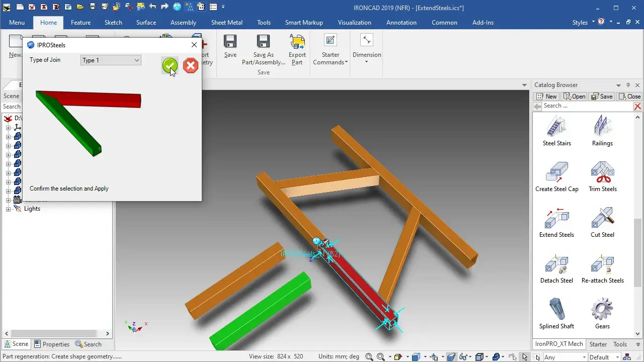Screen dimensions: 644x362
Task: Click the scene browser horizontal scrollbar
Action: [55, 333]
